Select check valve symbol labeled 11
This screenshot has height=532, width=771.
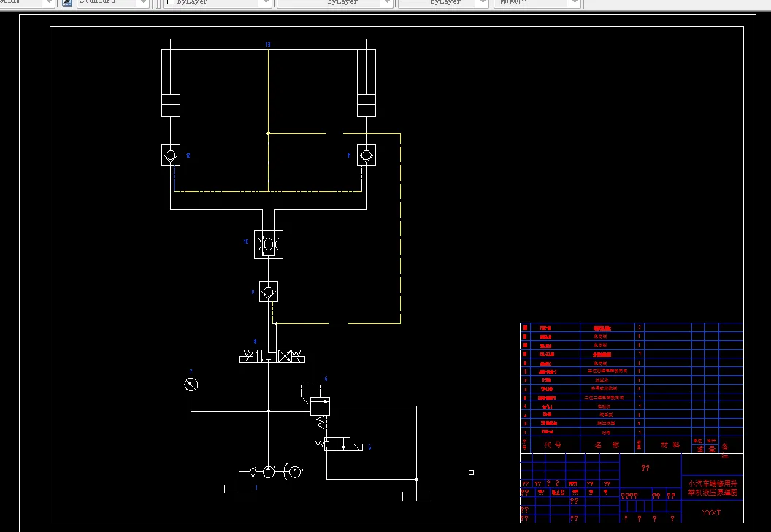[367, 155]
